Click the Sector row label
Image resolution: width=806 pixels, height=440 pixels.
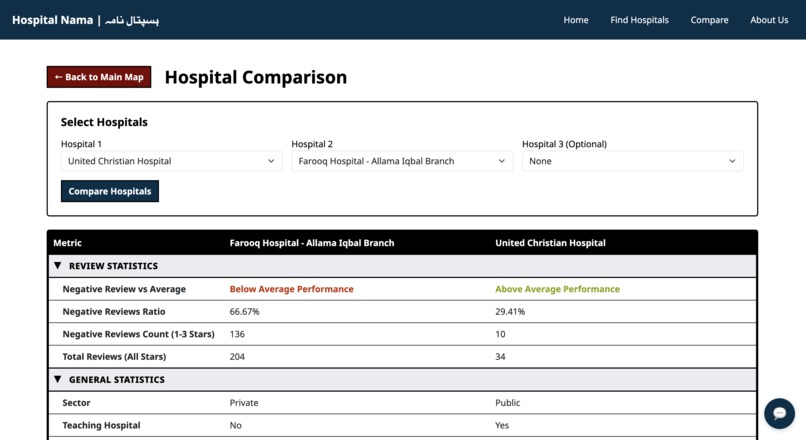(x=76, y=403)
